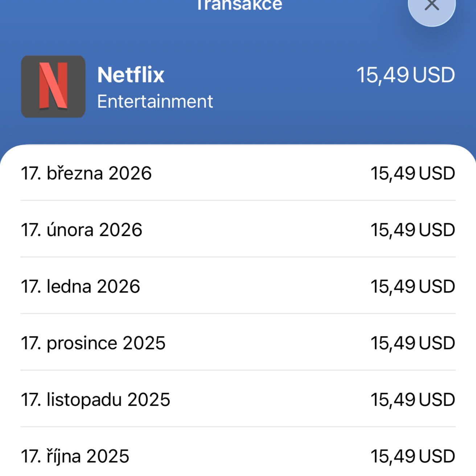
Task: Click the amount for října 2025 payment
Action: tap(413, 456)
